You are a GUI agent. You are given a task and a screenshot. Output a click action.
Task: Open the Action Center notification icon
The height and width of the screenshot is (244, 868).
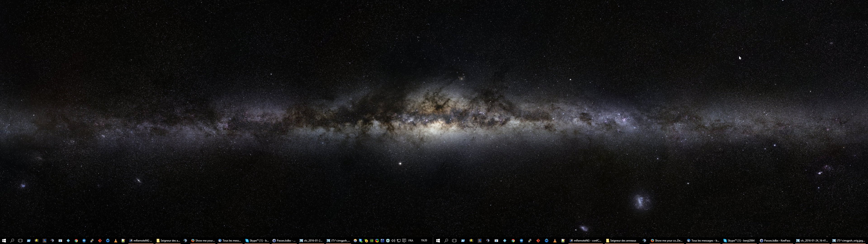pos(404,241)
